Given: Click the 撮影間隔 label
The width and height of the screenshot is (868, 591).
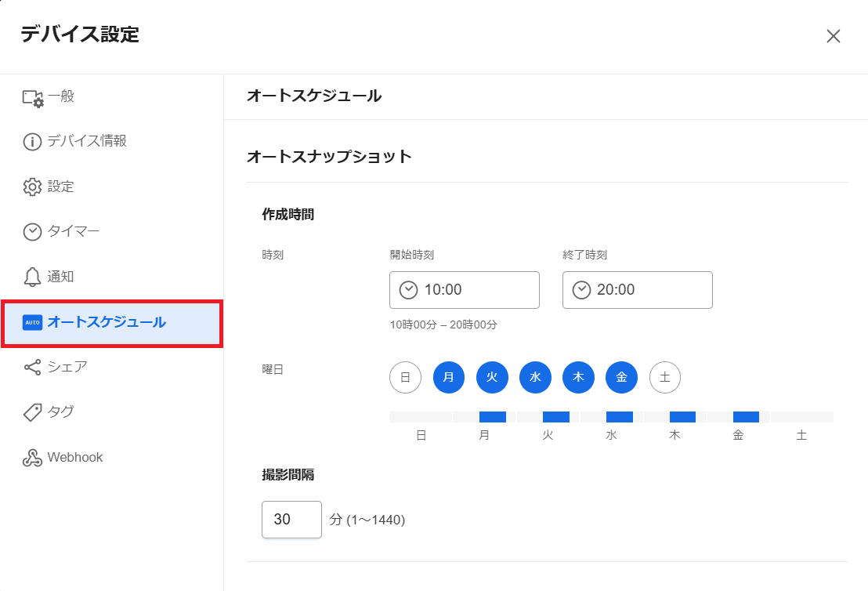Looking at the screenshot, I should (288, 475).
